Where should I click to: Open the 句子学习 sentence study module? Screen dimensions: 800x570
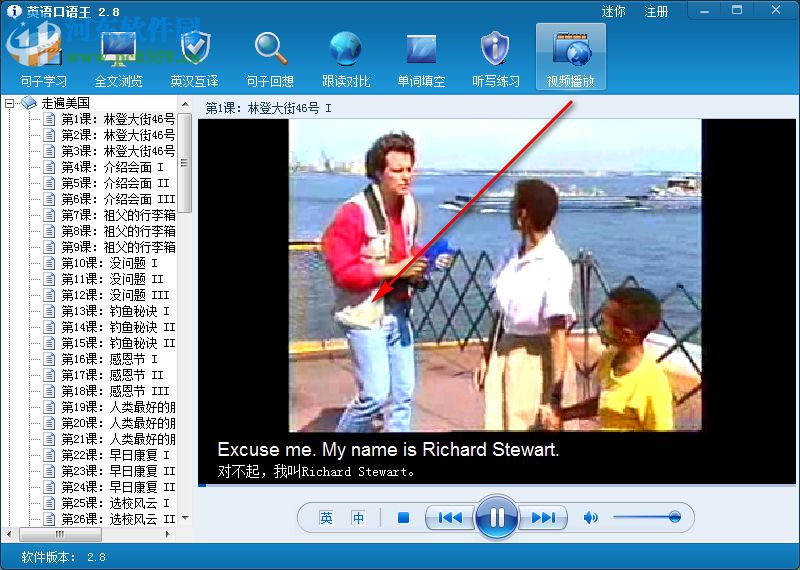(x=43, y=60)
